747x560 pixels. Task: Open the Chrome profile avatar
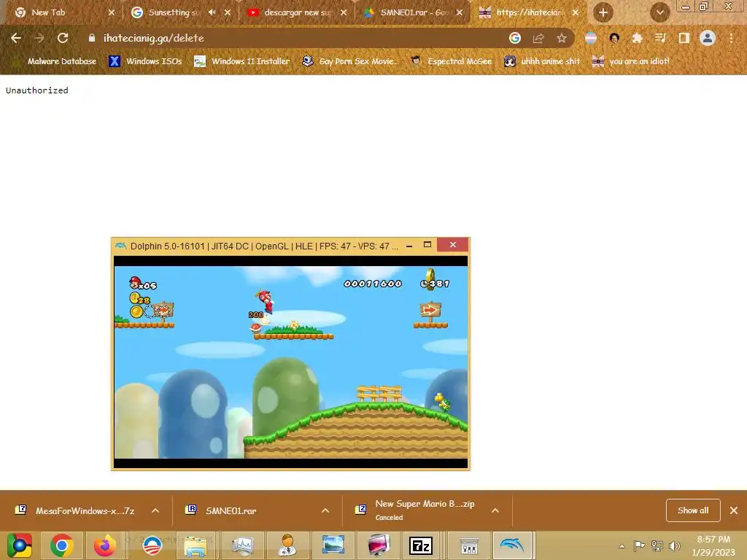[708, 38]
